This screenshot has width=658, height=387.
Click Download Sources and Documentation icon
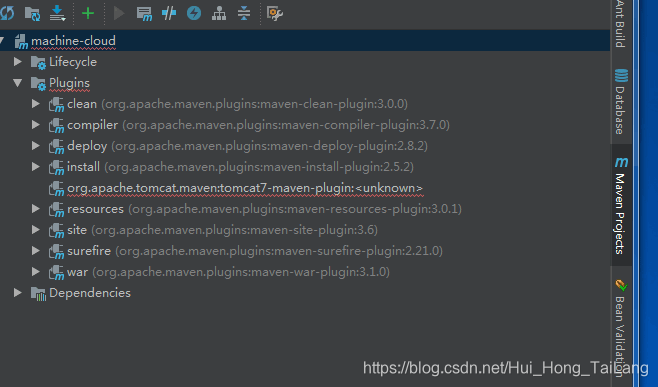pos(57,13)
